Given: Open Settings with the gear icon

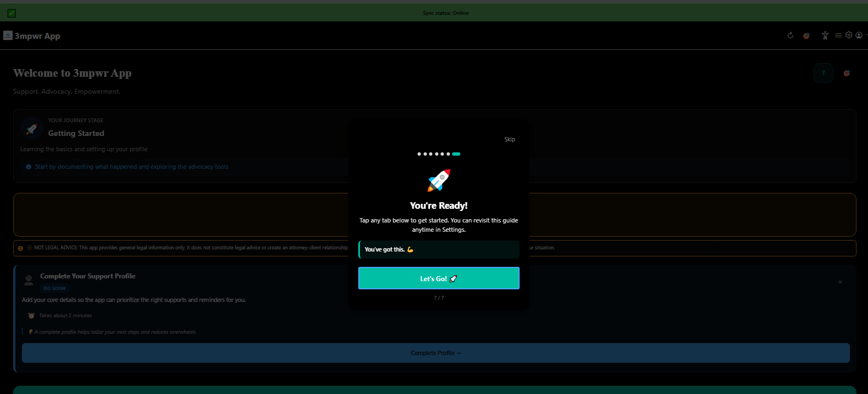Looking at the screenshot, I should (x=849, y=35).
